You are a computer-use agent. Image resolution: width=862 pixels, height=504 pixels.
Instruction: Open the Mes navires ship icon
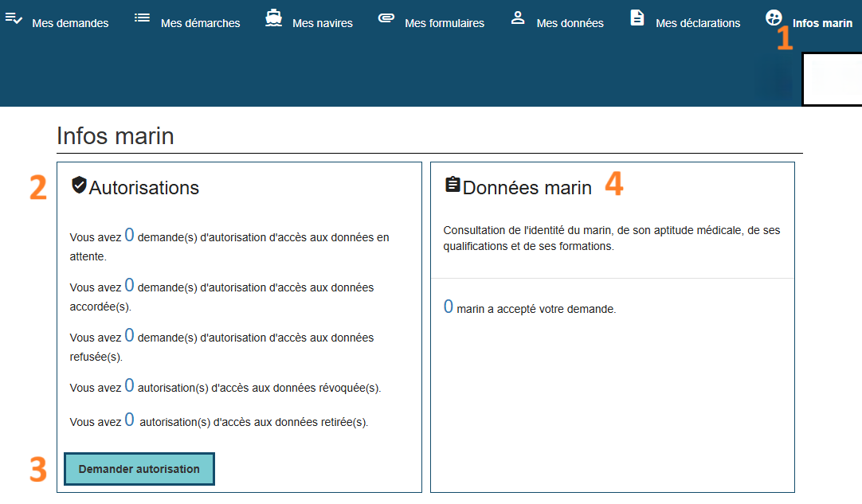[274, 18]
